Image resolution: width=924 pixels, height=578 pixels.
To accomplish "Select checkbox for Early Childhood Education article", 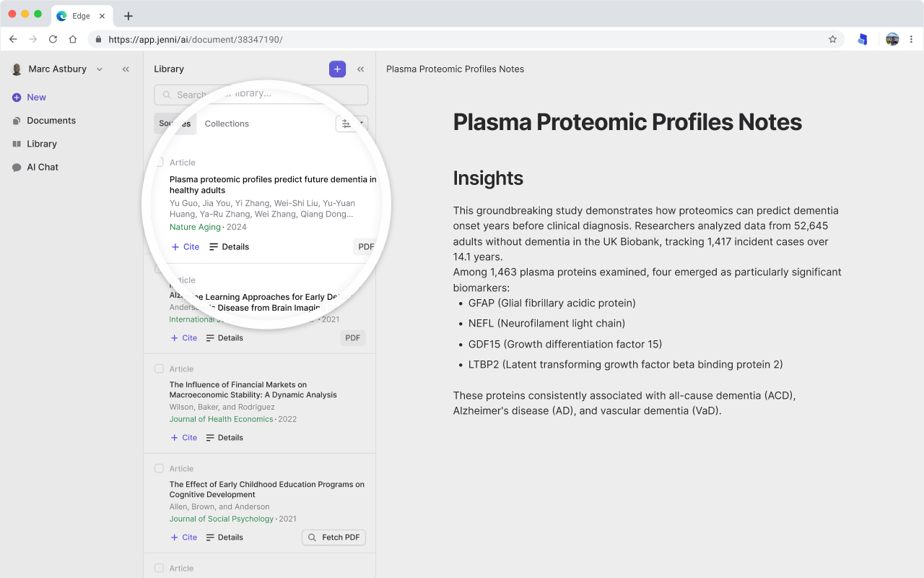I will (159, 468).
